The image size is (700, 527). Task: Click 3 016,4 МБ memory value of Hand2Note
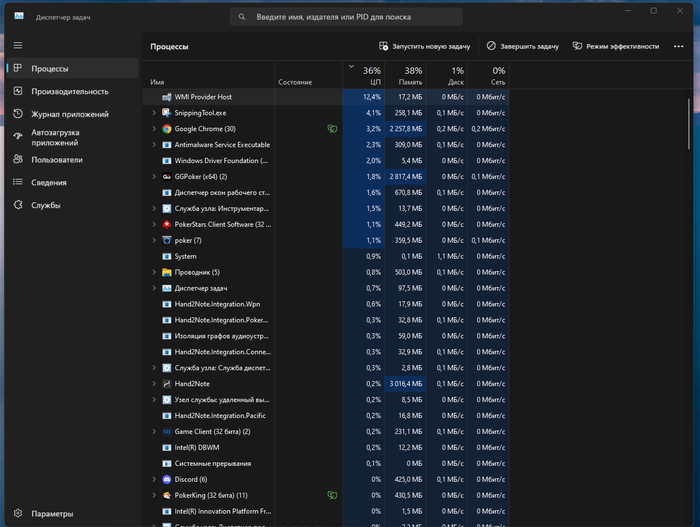click(405, 384)
